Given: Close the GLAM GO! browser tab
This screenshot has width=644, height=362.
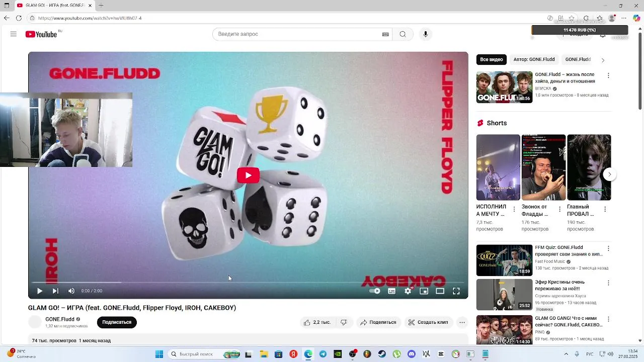Looking at the screenshot, I should [90, 6].
